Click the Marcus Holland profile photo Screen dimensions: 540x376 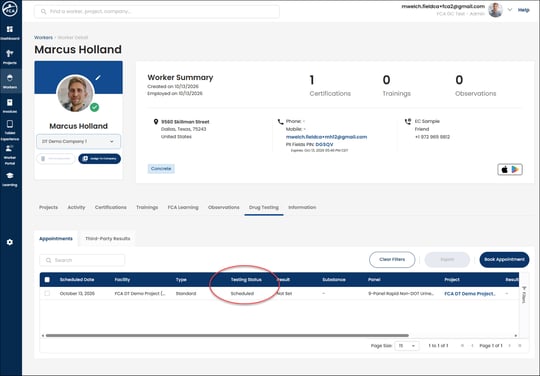pyautogui.click(x=75, y=93)
